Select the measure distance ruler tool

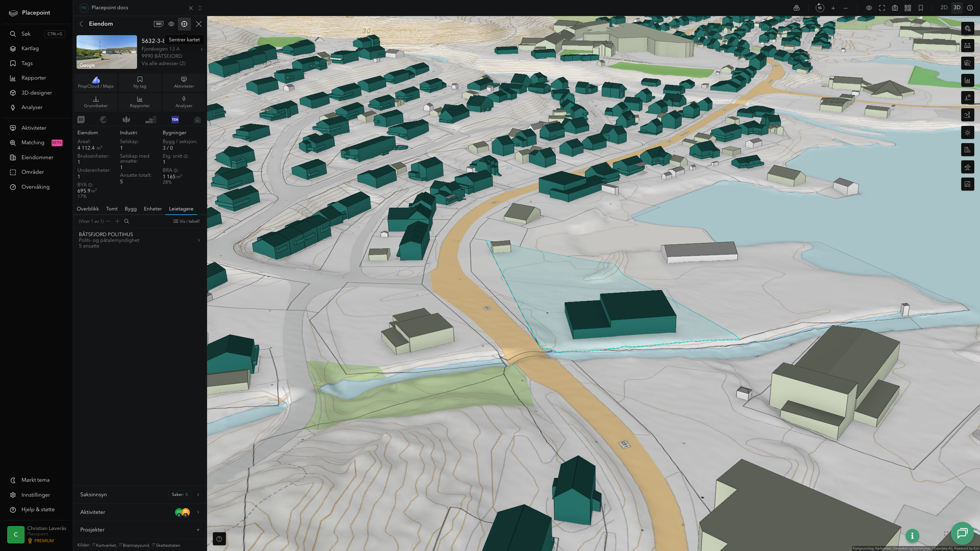pyautogui.click(x=967, y=46)
